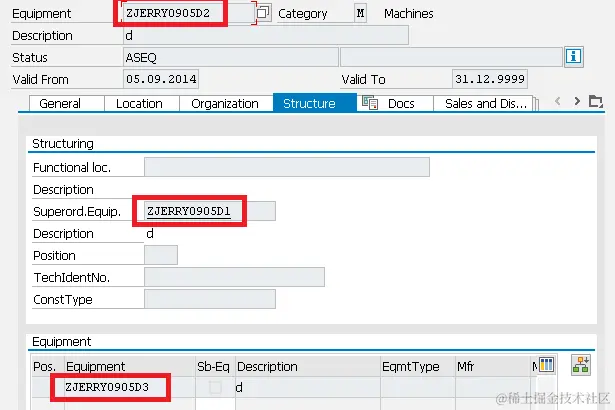Click the Status field showing ASEQ
615x410 pixels.
(231, 58)
